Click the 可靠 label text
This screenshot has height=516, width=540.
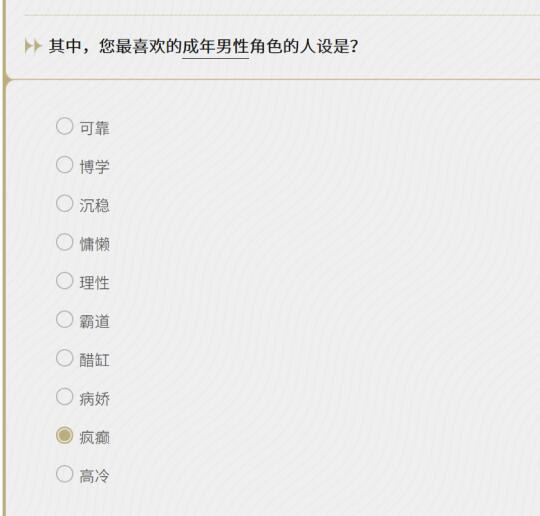coord(95,128)
